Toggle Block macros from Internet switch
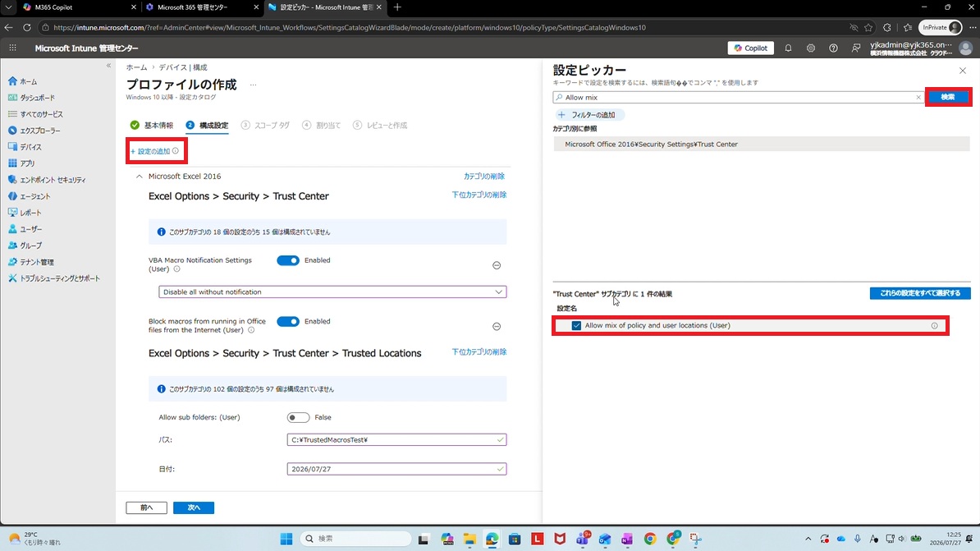Screen dimensions: 980x551 click(x=288, y=321)
